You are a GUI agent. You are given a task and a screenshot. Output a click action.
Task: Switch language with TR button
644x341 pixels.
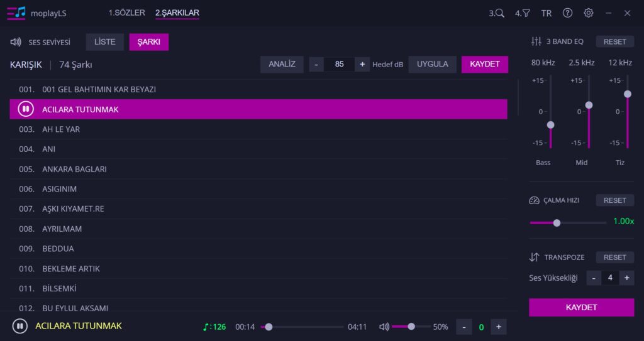pos(547,13)
